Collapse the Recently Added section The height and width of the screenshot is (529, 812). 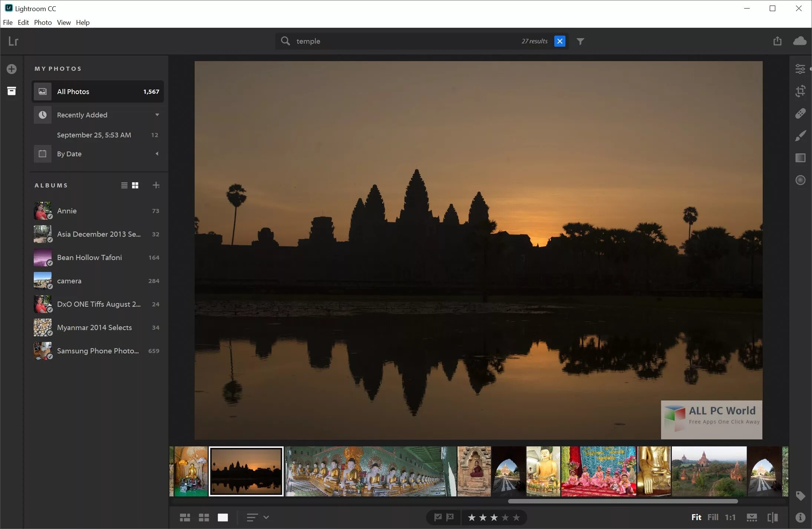coord(157,115)
